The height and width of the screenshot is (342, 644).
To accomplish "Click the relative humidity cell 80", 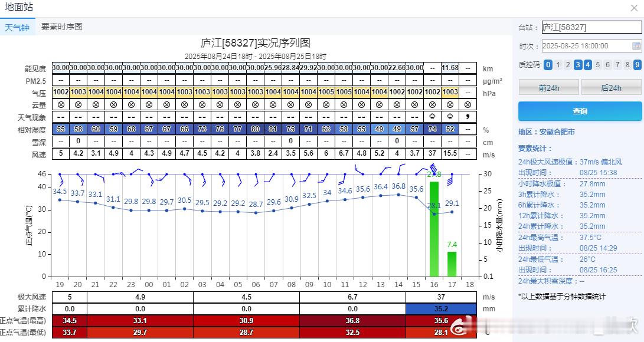I will click(255, 129).
